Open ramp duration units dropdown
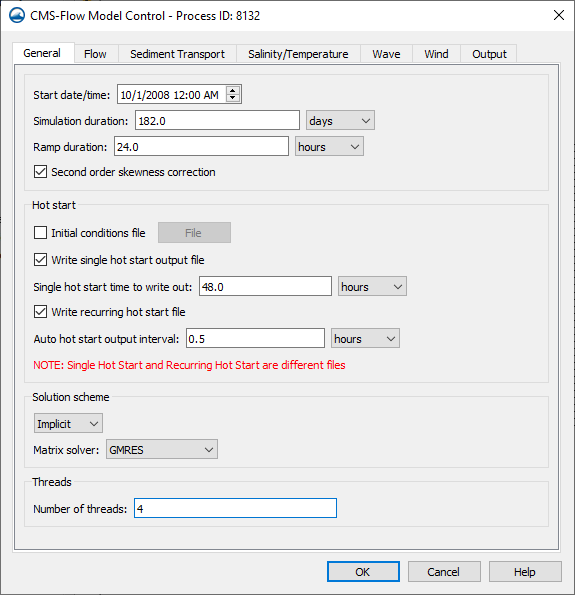Screen dimensions: 575x595 pyautogui.click(x=329, y=146)
